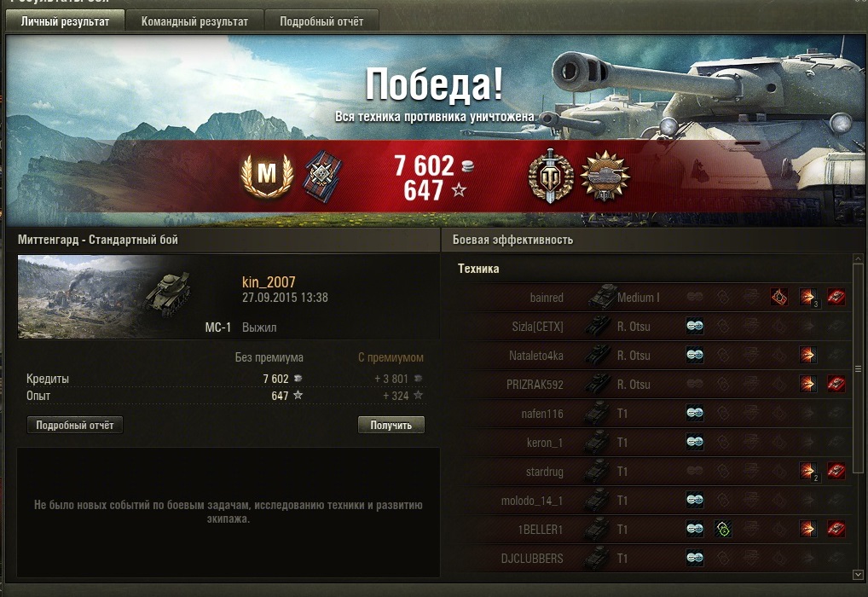Click the spotted icon in Sizla[CETX] row
Image resolution: width=868 pixels, height=597 pixels.
(695, 326)
